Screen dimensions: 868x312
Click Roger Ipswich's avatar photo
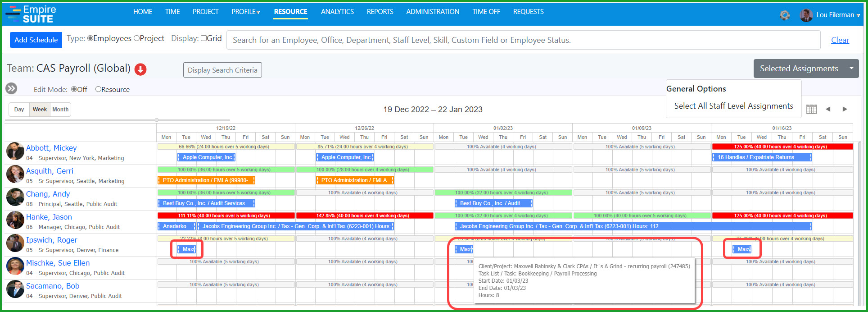(15, 243)
